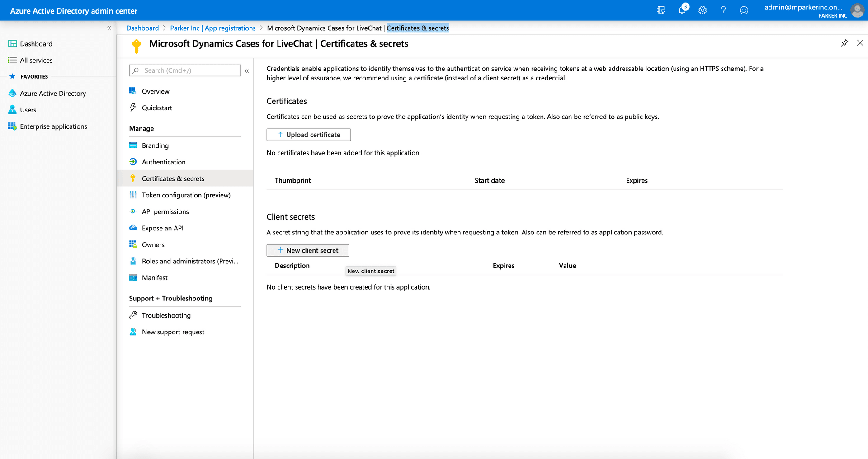Navigate to Parker Inc App registrations breadcrumb
The height and width of the screenshot is (459, 868).
(212, 28)
